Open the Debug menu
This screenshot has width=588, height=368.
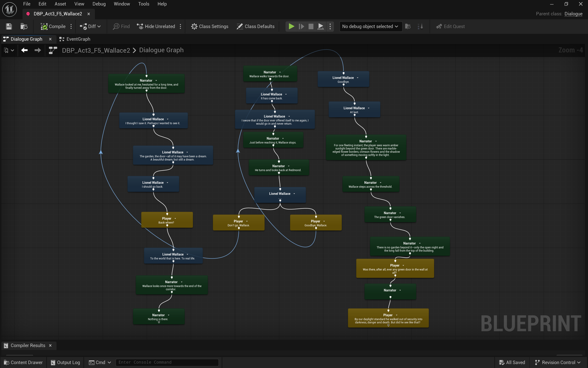point(99,4)
